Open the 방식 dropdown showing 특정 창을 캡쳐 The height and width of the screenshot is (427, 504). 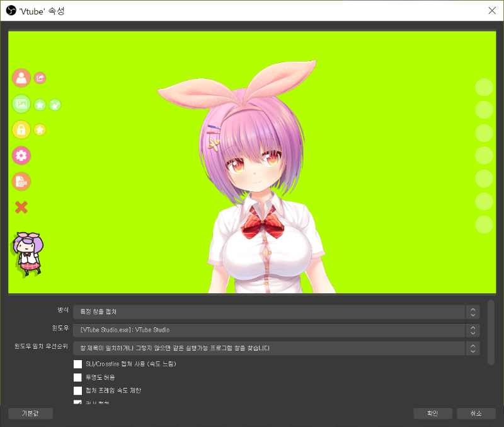(x=276, y=312)
